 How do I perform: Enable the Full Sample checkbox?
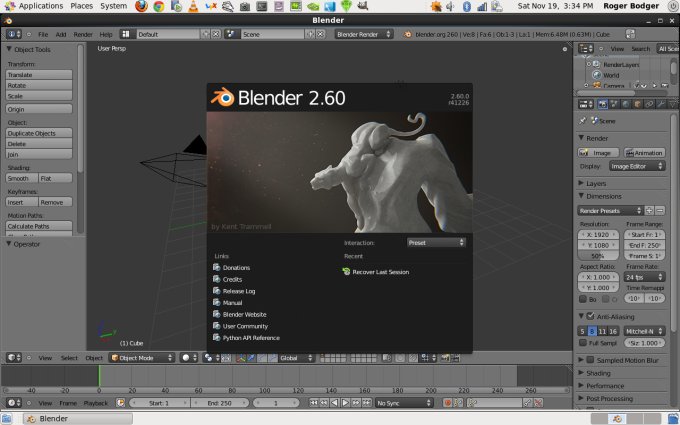(x=583, y=343)
